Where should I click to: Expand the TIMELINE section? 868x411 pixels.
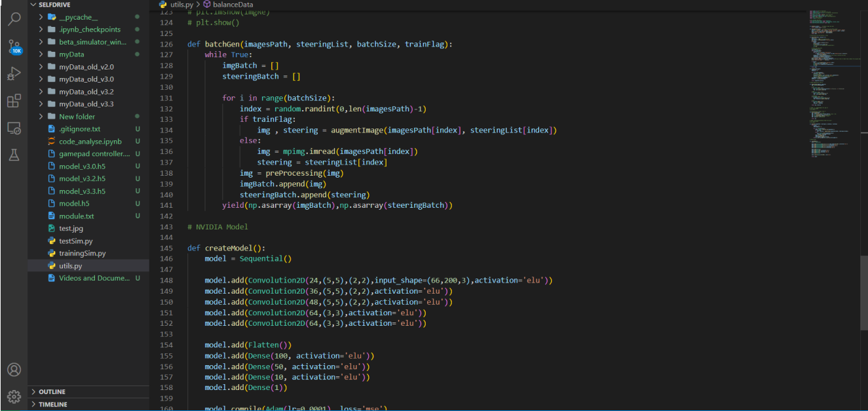tap(88, 404)
